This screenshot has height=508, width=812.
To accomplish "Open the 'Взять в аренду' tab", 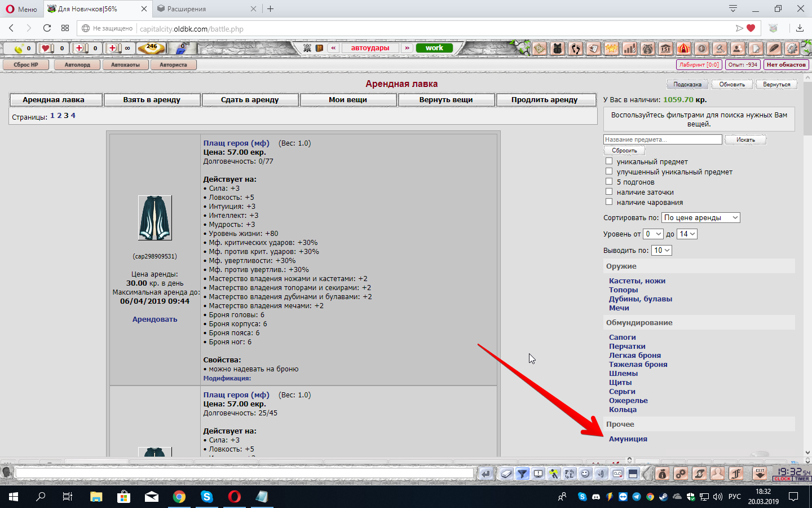I will pyautogui.click(x=152, y=100).
